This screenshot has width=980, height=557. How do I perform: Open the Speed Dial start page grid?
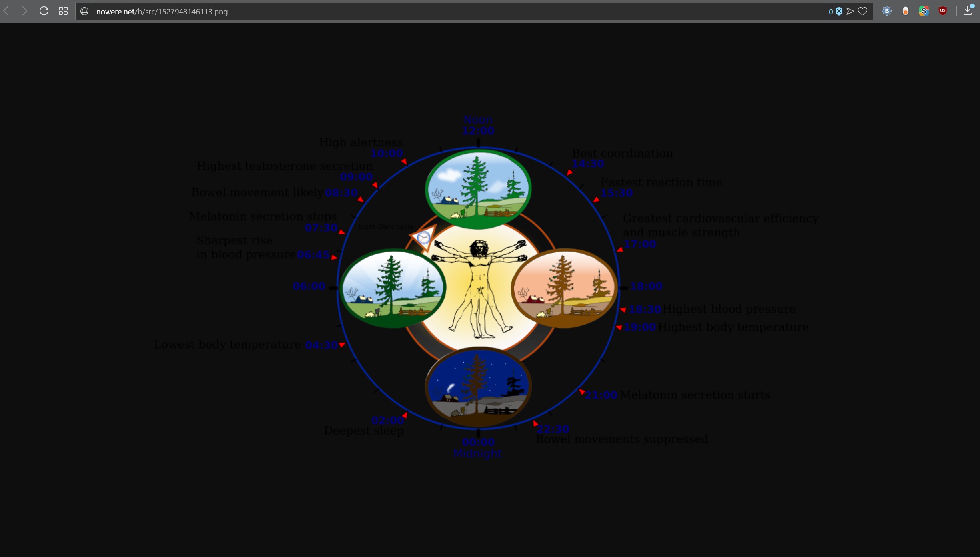(63, 11)
